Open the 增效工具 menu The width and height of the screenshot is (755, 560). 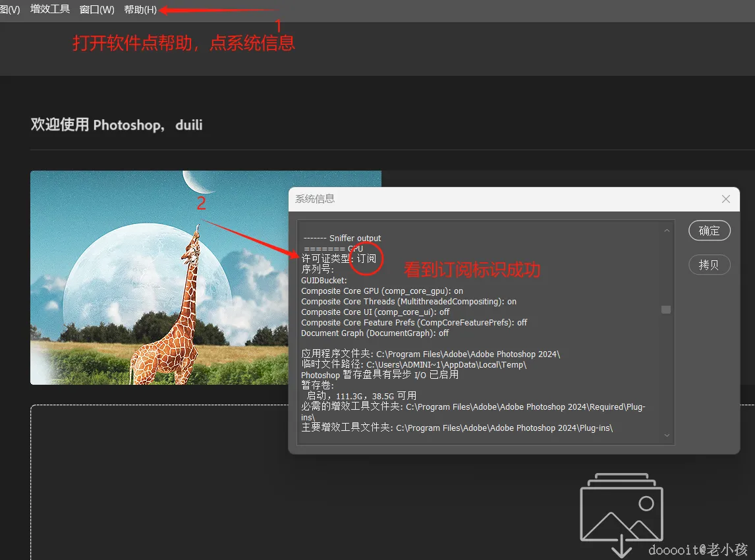coord(49,10)
